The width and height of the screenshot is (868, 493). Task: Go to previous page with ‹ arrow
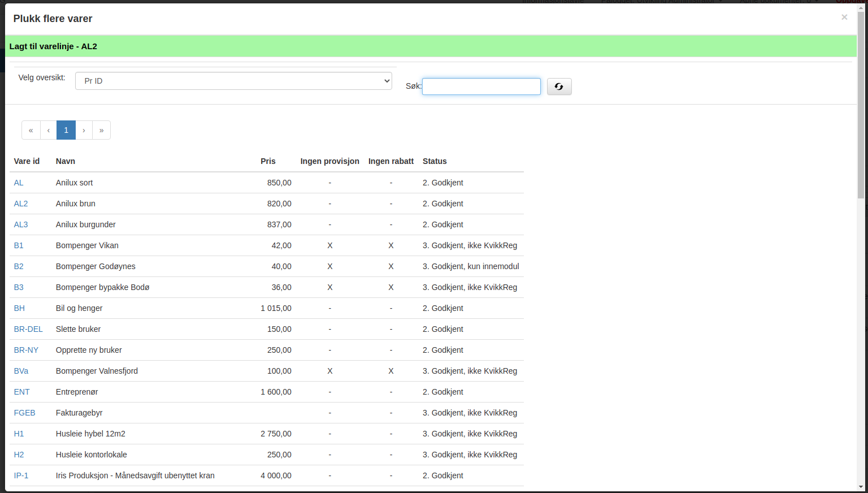(x=49, y=130)
